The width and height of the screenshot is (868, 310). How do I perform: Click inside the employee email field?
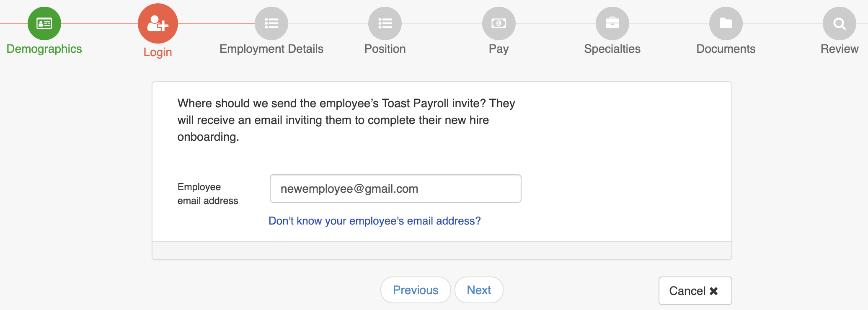[395, 189]
